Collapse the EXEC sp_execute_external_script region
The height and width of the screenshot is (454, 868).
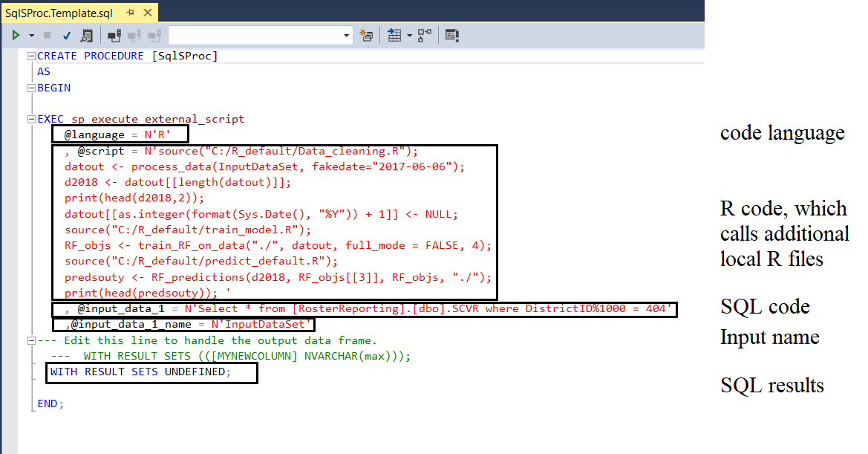(30, 118)
